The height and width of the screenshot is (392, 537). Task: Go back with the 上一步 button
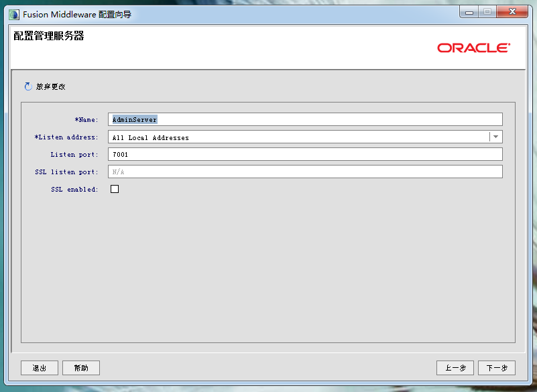[x=455, y=368]
